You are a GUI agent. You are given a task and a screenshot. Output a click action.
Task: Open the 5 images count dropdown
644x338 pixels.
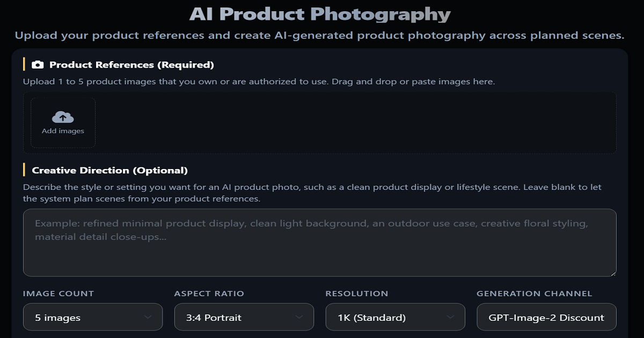coord(93,317)
